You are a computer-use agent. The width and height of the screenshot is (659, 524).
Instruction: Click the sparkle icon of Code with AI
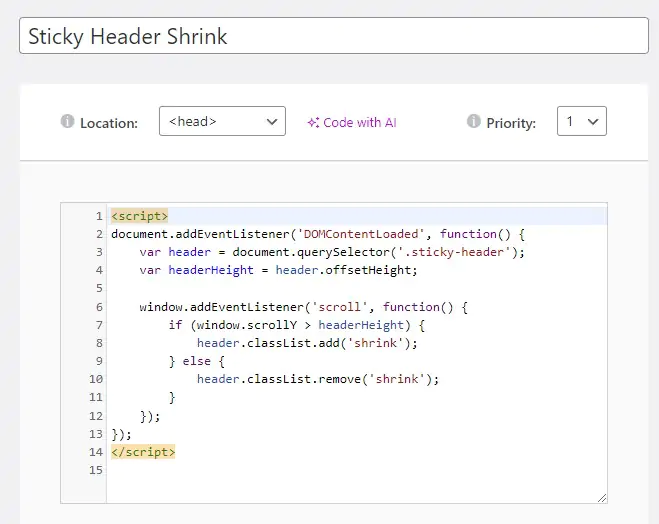[313, 122]
